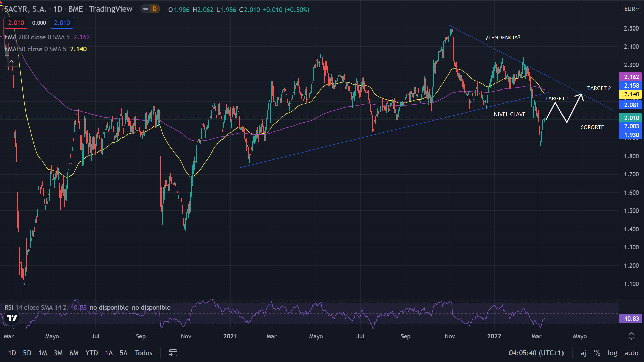Open the go-to-date calendar icon

click(x=173, y=353)
